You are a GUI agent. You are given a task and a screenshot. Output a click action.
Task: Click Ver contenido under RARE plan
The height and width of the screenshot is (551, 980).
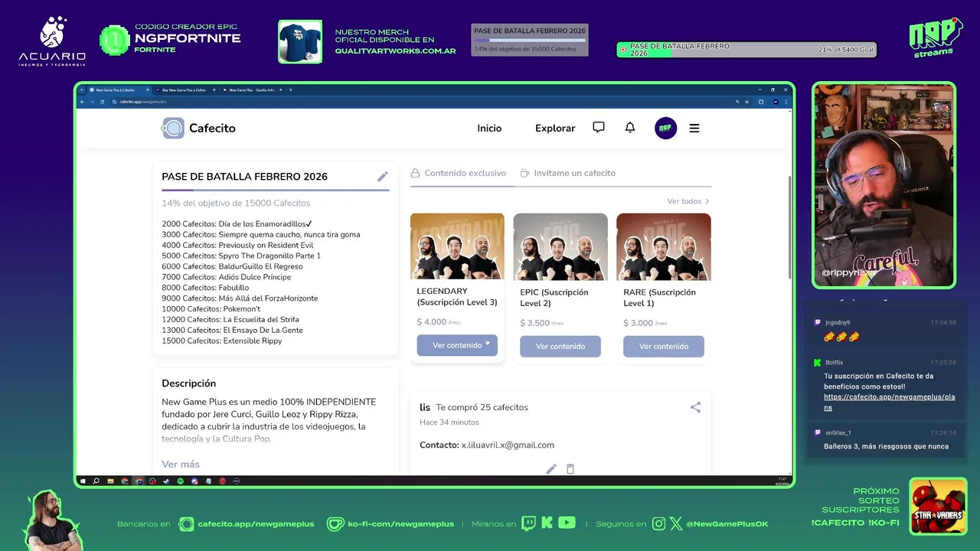tap(664, 346)
